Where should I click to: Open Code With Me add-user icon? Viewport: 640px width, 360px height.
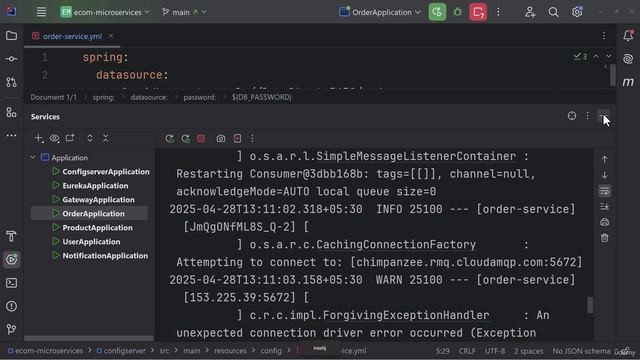(530, 12)
